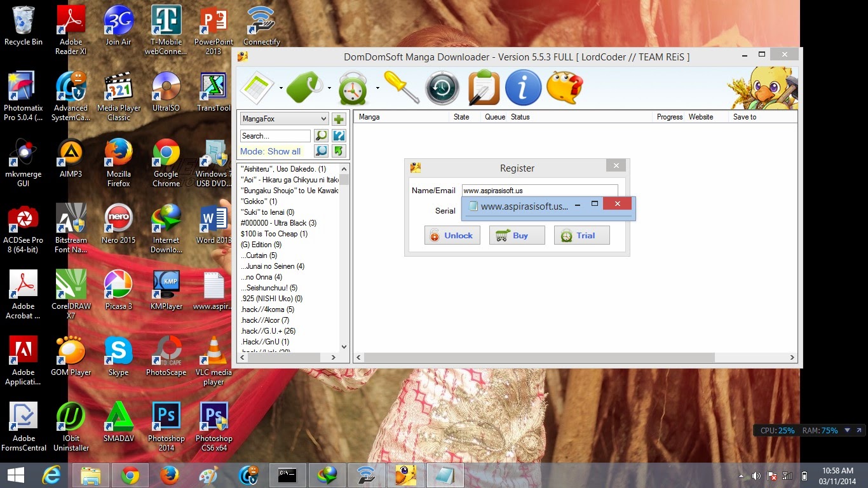Expand the dropdown arrow beside green tag icon

(329, 88)
